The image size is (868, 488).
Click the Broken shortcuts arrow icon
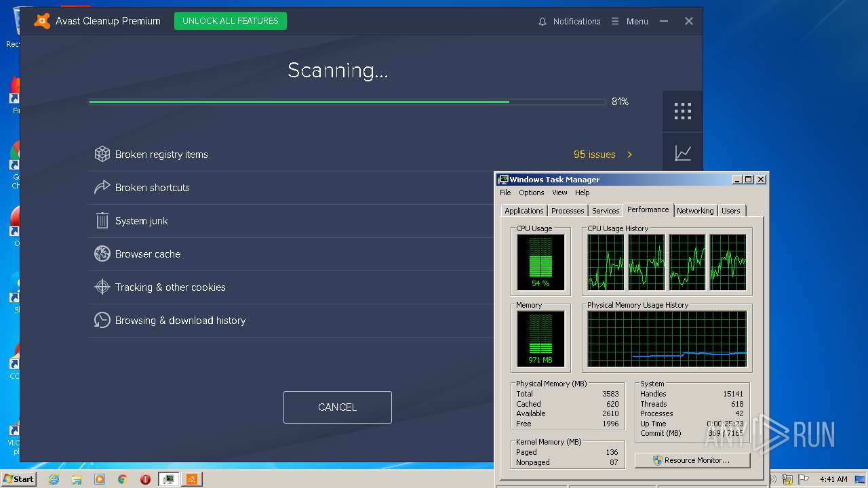[102, 188]
